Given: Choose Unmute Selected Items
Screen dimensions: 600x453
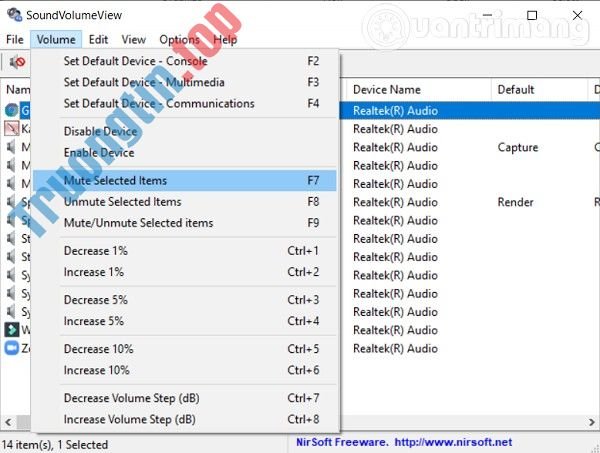Looking at the screenshot, I should (x=185, y=202).
